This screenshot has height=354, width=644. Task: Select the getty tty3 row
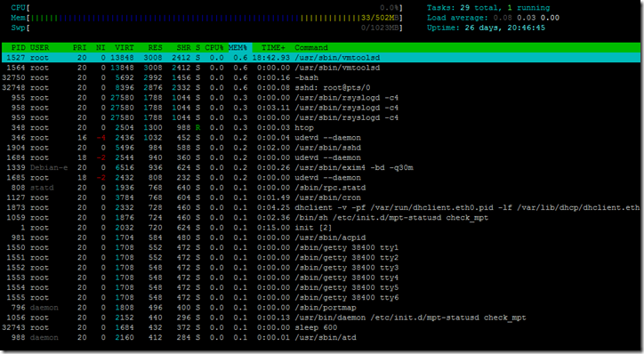(x=321, y=268)
